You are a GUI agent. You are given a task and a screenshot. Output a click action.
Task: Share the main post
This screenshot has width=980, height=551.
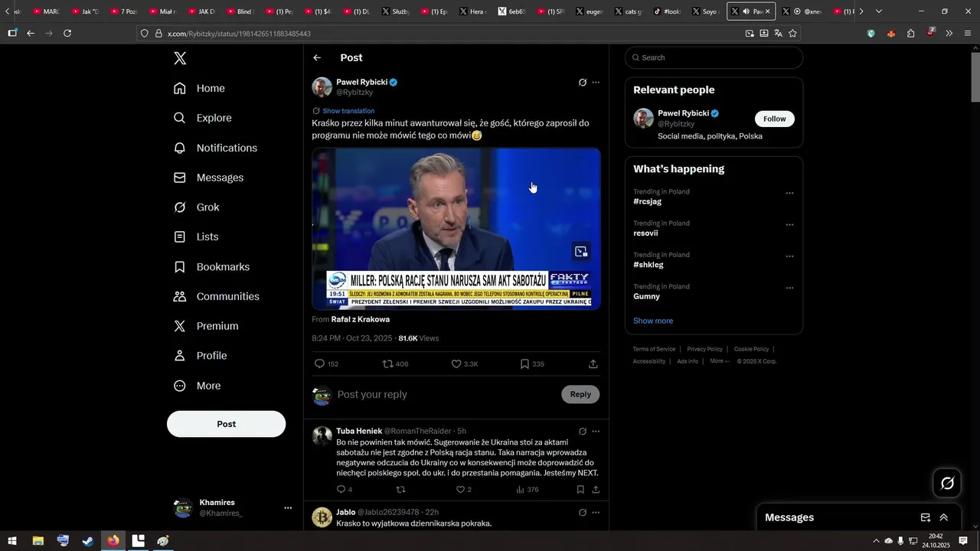(x=593, y=364)
